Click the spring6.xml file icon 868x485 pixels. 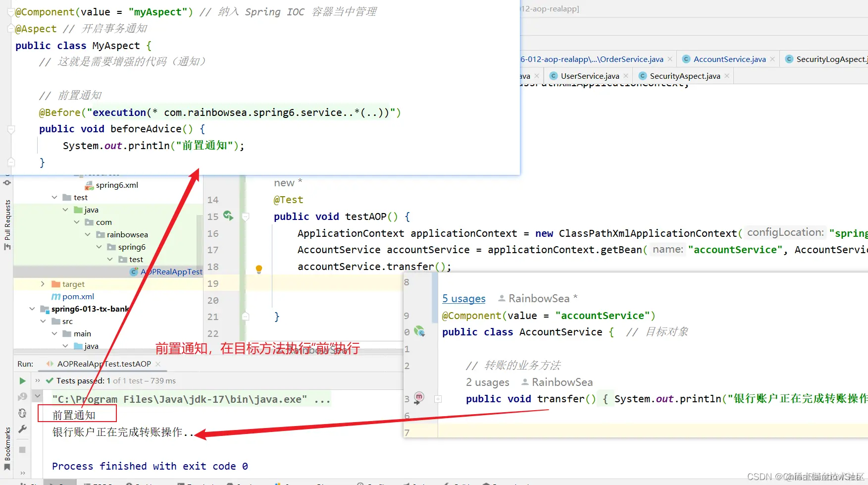point(89,185)
